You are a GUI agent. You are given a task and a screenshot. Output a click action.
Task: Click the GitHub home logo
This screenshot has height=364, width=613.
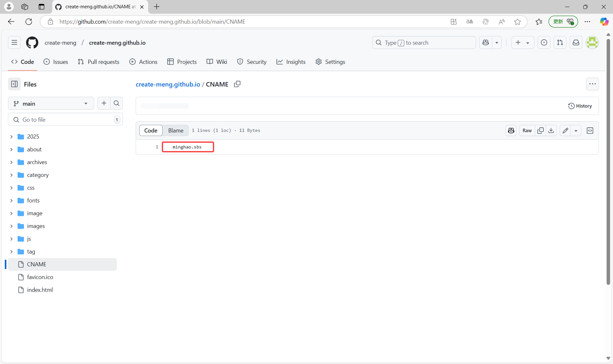click(32, 42)
